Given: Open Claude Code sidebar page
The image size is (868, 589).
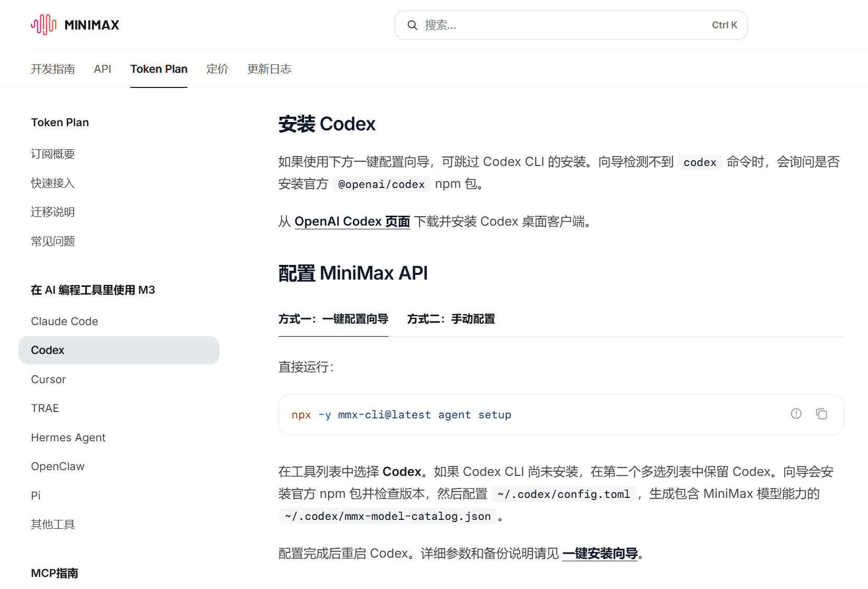Looking at the screenshot, I should tap(64, 321).
